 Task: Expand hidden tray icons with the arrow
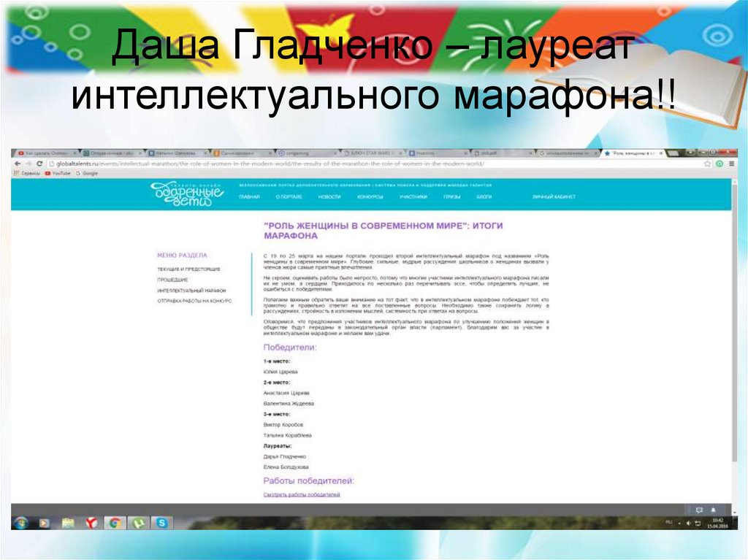679,523
